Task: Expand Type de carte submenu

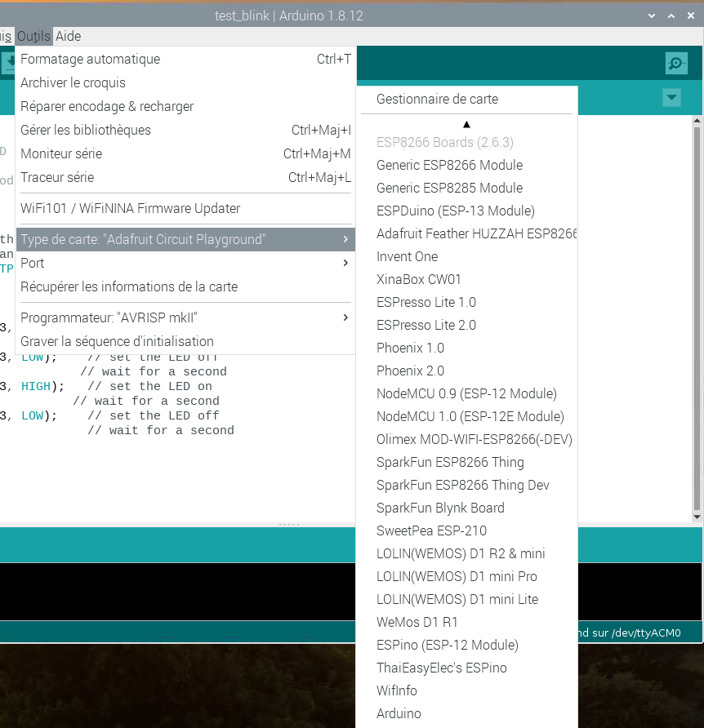Action: 185,239
